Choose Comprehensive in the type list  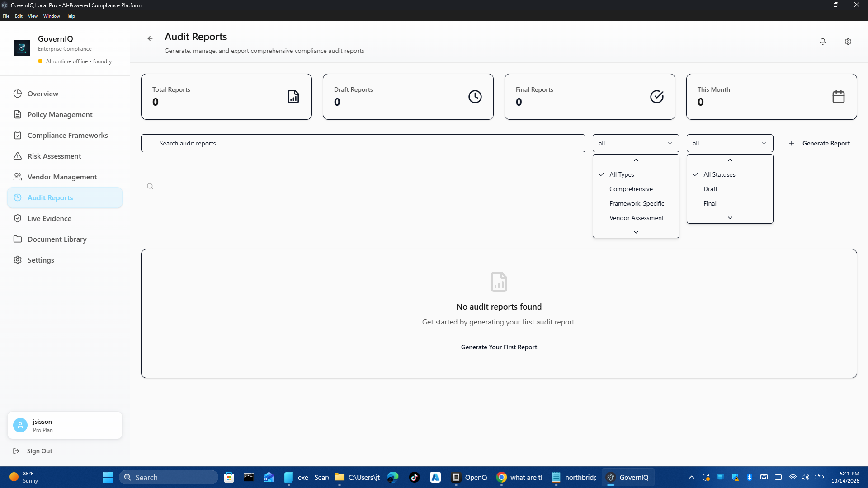[636, 189]
